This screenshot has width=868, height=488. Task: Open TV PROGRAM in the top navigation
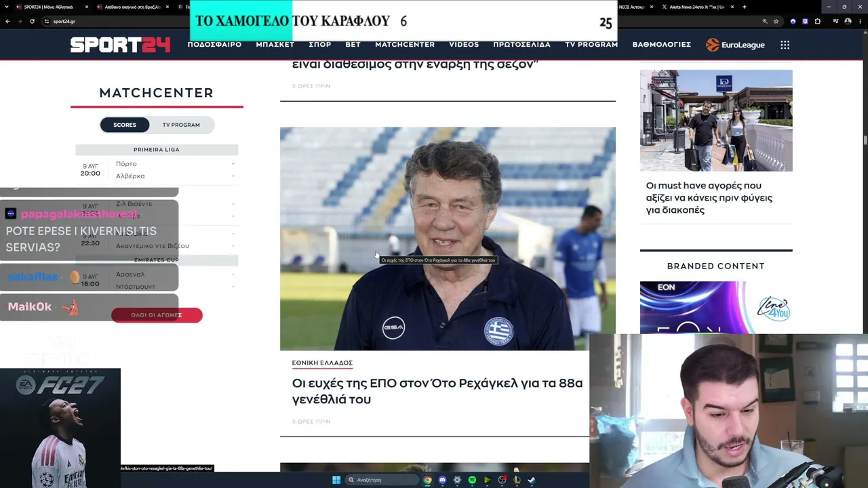tap(591, 45)
